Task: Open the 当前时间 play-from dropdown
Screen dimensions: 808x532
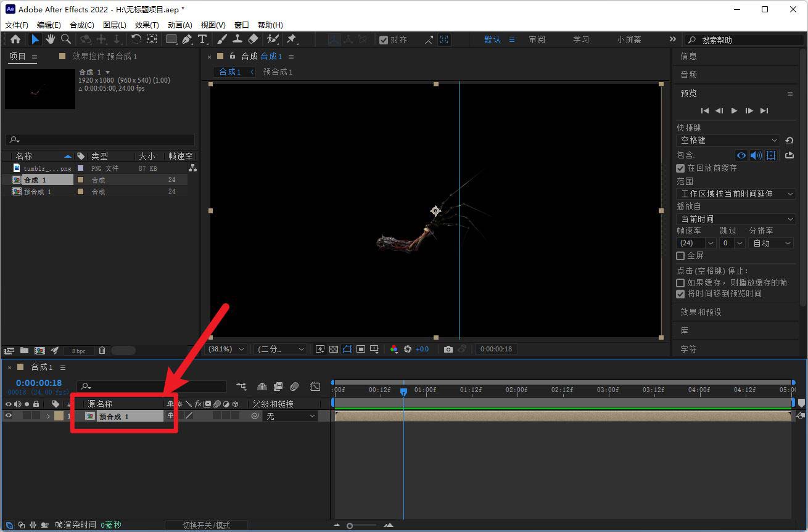Action: (x=736, y=219)
